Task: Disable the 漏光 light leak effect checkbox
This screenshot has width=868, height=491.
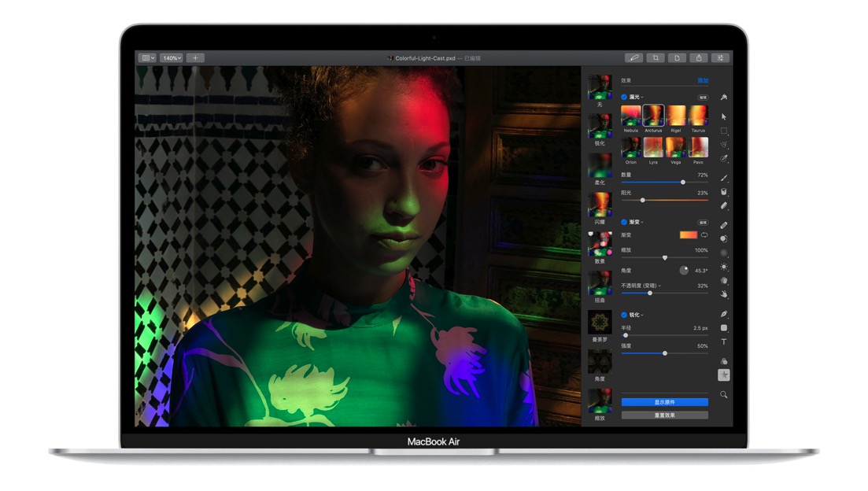Action: click(x=624, y=97)
